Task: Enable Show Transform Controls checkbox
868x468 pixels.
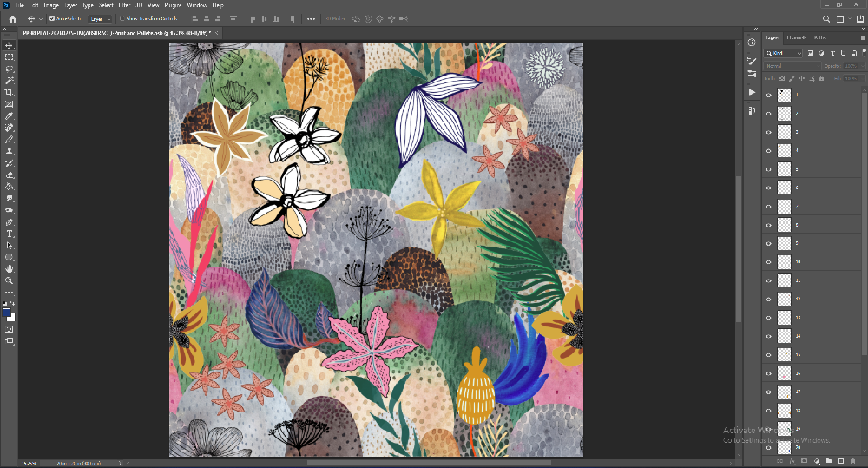Action: pos(122,19)
